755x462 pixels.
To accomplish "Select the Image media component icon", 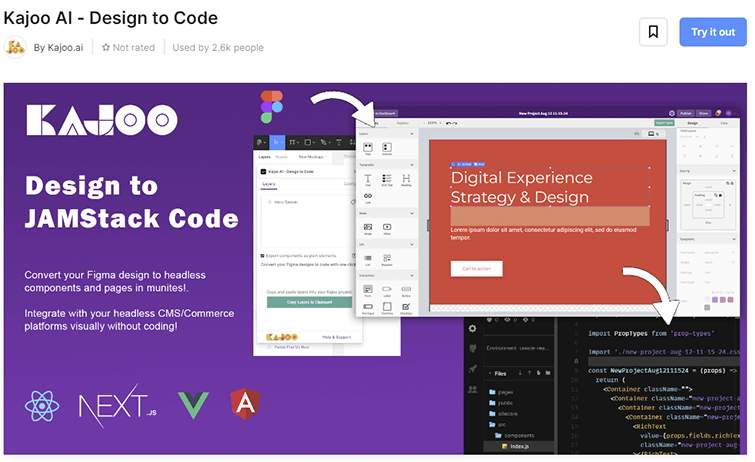I will coord(368,228).
